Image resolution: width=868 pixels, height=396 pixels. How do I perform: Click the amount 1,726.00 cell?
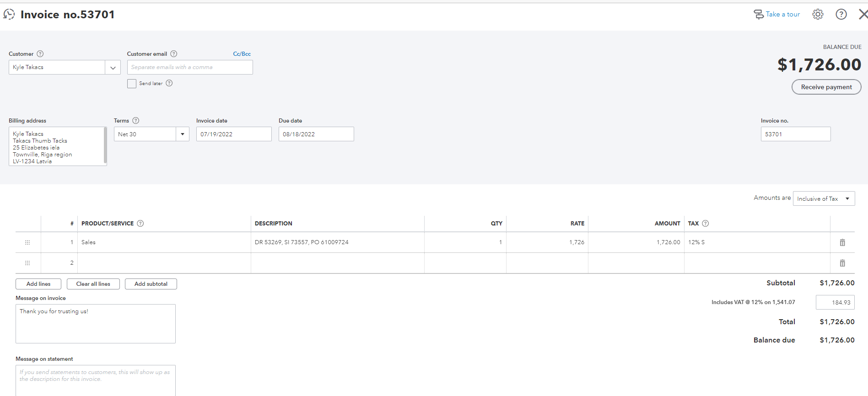click(x=636, y=242)
